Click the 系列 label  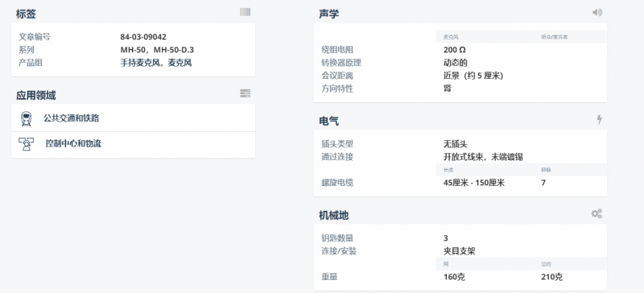(27, 50)
